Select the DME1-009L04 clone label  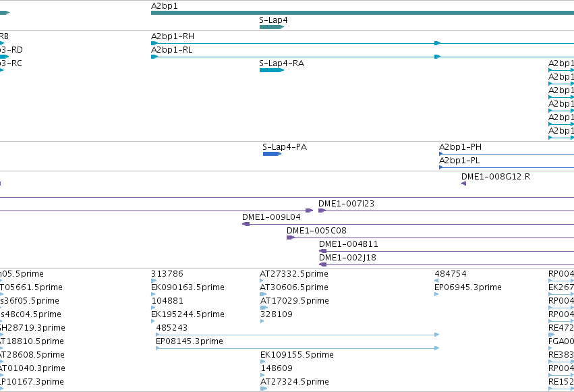click(x=271, y=217)
